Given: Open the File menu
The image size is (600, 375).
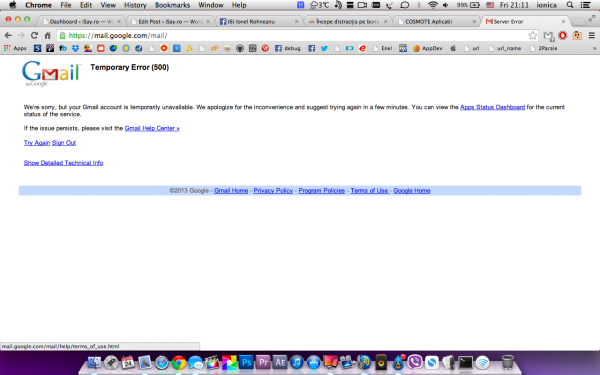Looking at the screenshot, I should [66, 5].
